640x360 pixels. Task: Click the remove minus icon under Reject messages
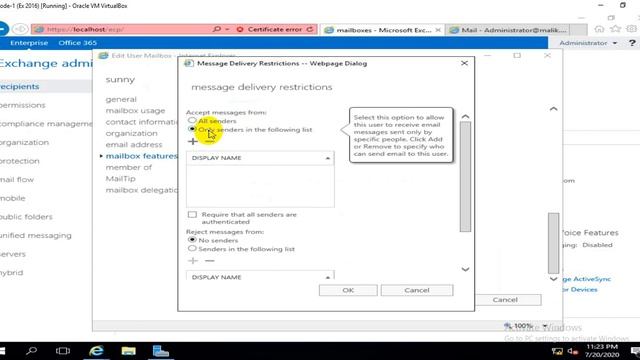[x=209, y=261]
